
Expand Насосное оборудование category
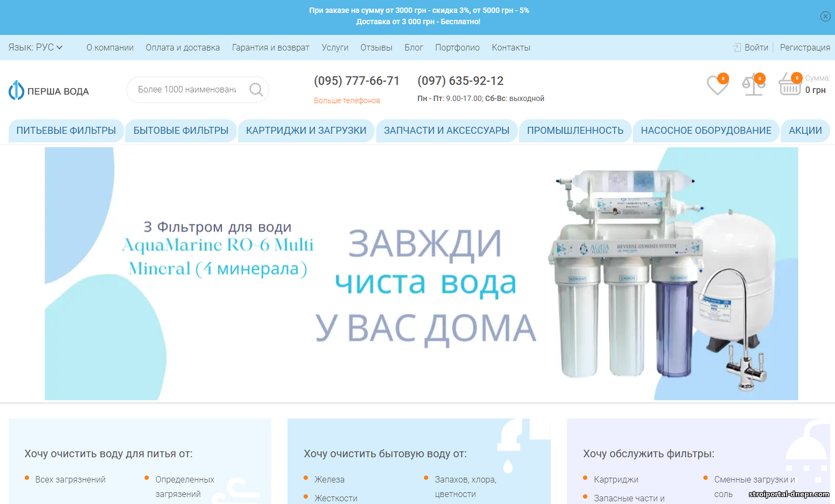coord(706,131)
